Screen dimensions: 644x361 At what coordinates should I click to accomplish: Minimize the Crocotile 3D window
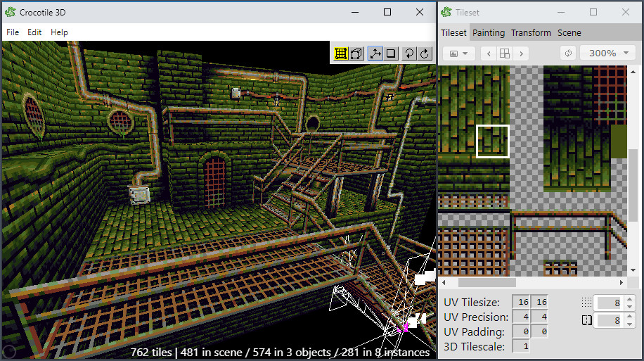coord(355,12)
